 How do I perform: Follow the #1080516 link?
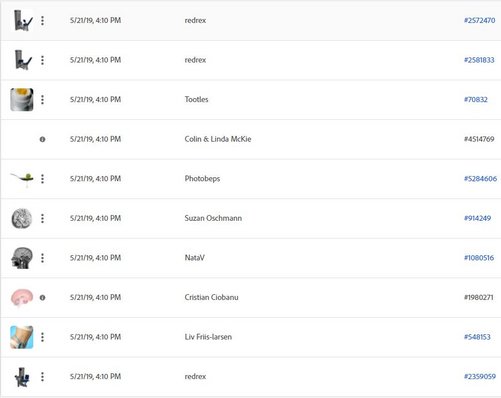[x=479, y=258]
